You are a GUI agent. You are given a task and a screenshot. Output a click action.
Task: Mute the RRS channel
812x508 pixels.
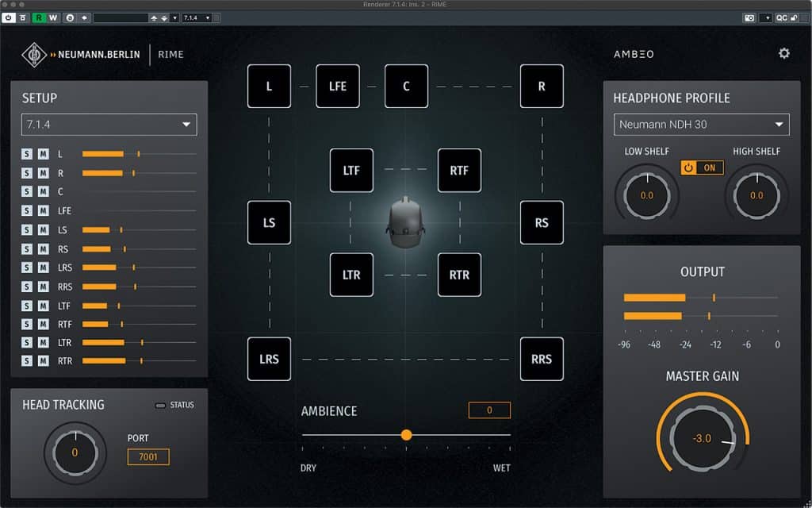tap(44, 287)
